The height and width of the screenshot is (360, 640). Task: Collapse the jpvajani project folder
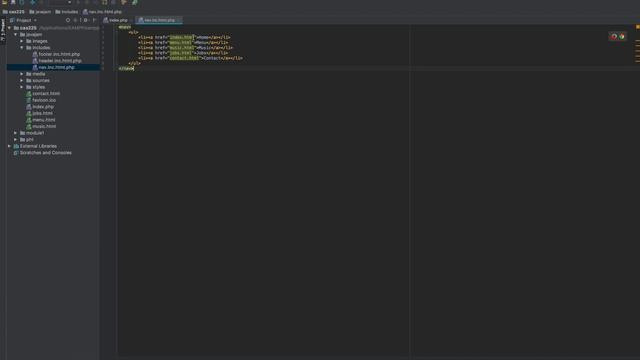(x=16, y=35)
